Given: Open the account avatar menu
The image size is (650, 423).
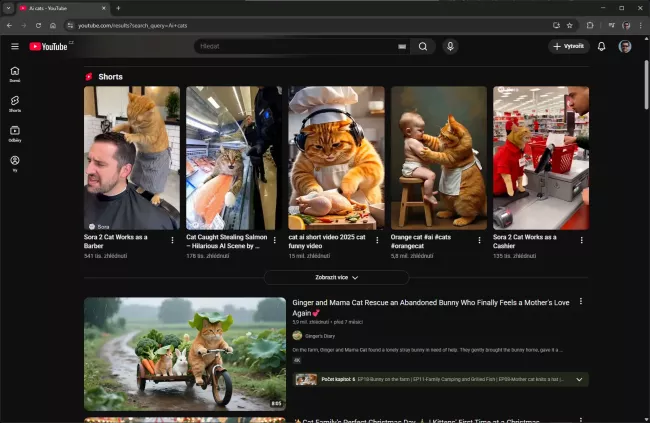Looking at the screenshot, I should coord(625,46).
